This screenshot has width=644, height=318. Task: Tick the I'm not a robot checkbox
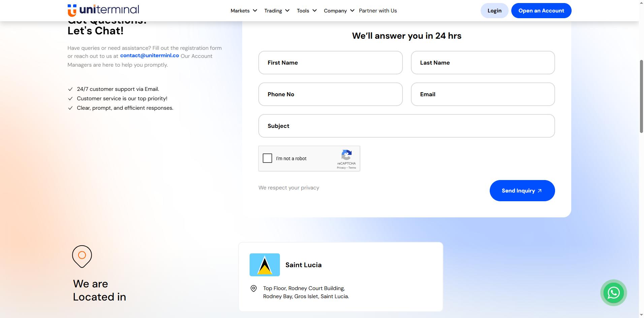[x=267, y=158]
